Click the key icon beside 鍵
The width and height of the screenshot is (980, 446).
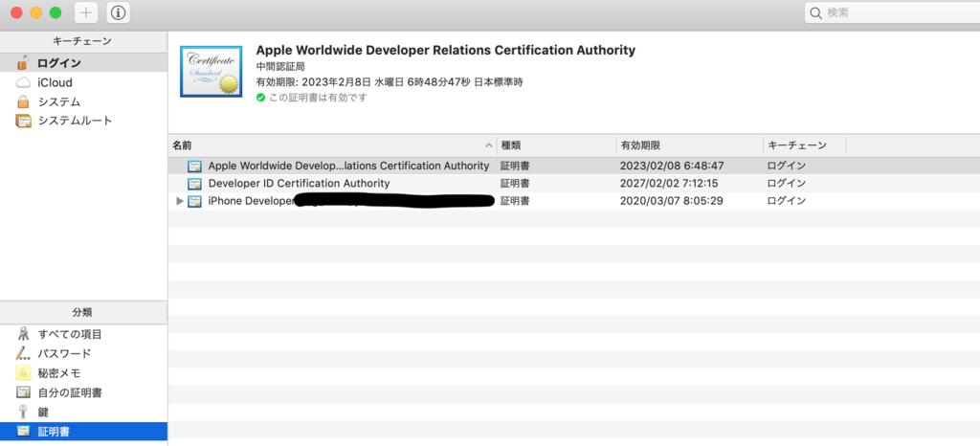click(23, 412)
